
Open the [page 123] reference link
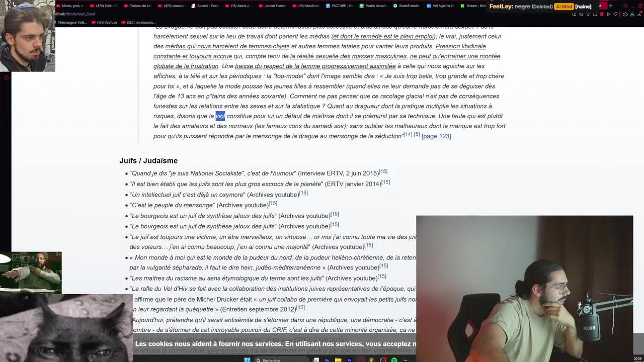pos(436,136)
